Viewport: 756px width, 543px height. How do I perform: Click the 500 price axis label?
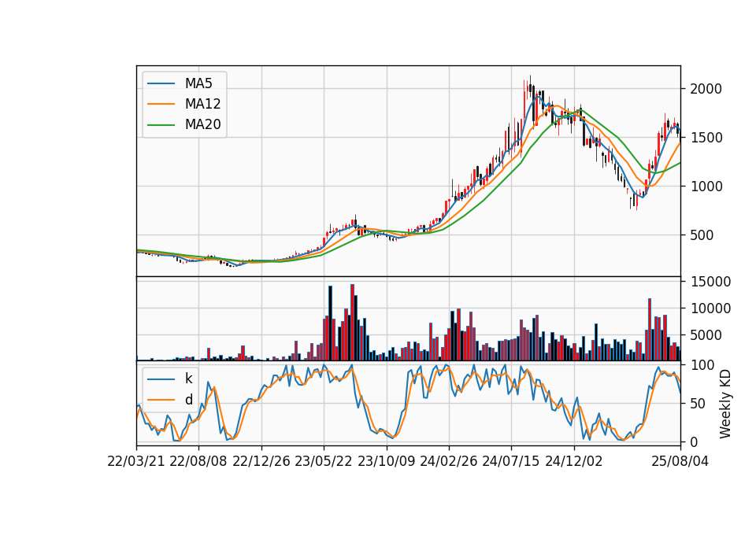[702, 235]
